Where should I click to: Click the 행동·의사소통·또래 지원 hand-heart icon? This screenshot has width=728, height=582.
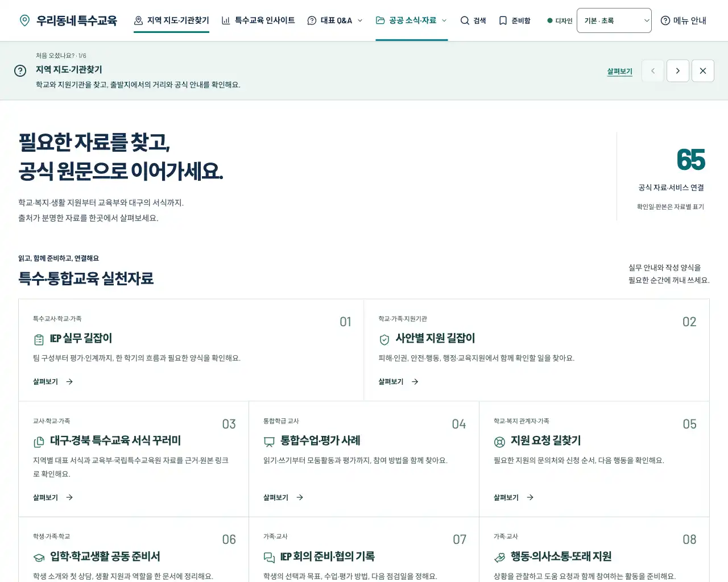(499, 558)
